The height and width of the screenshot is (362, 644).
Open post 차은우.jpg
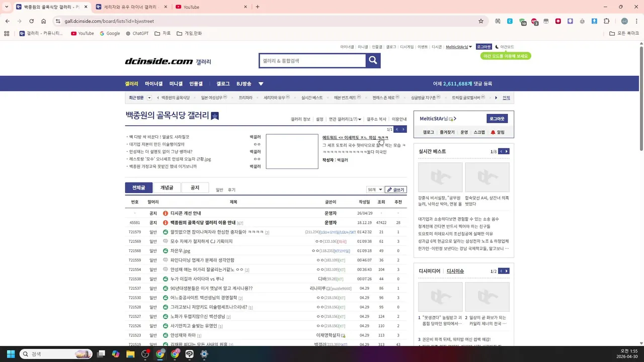pos(180,251)
